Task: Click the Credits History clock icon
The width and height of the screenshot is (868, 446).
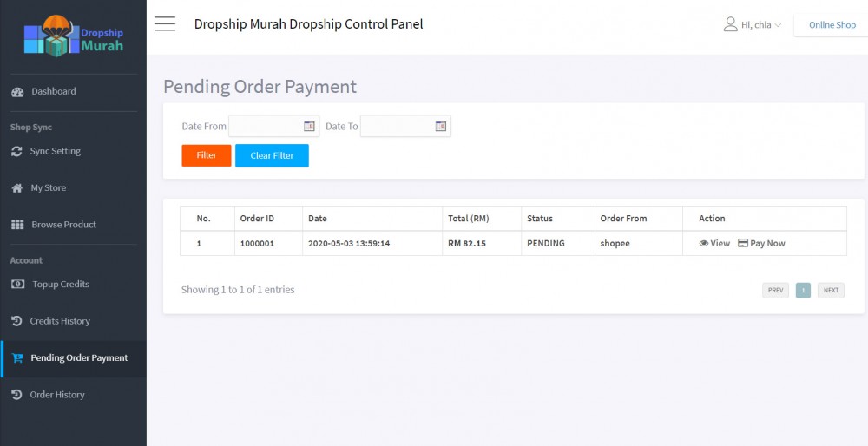Action: pyautogui.click(x=16, y=321)
